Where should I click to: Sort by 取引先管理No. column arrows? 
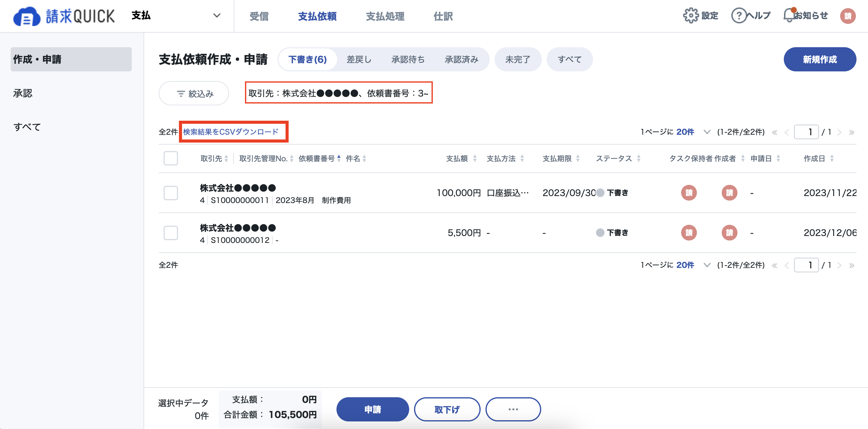click(291, 159)
